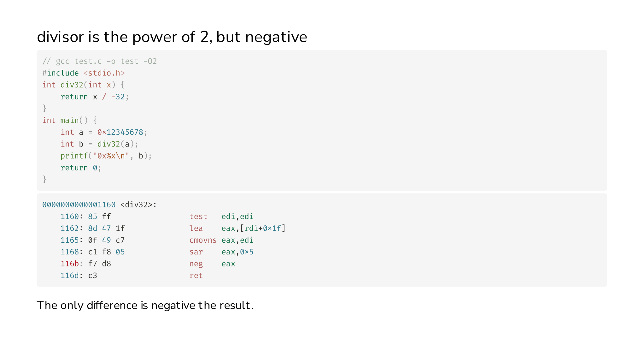Screen dimensions: 644x363
Task: Click the 0x12345678 hex literal
Action: [120, 132]
